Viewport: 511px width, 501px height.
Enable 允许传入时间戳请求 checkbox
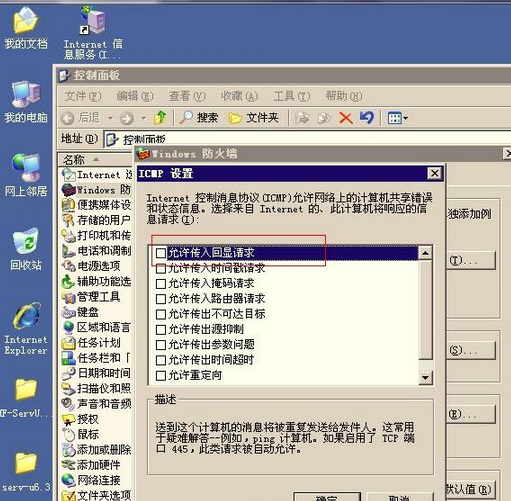pyautogui.click(x=161, y=268)
